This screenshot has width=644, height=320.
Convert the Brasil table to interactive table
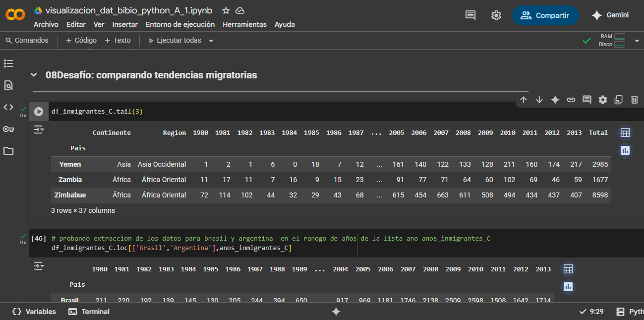coord(568,269)
